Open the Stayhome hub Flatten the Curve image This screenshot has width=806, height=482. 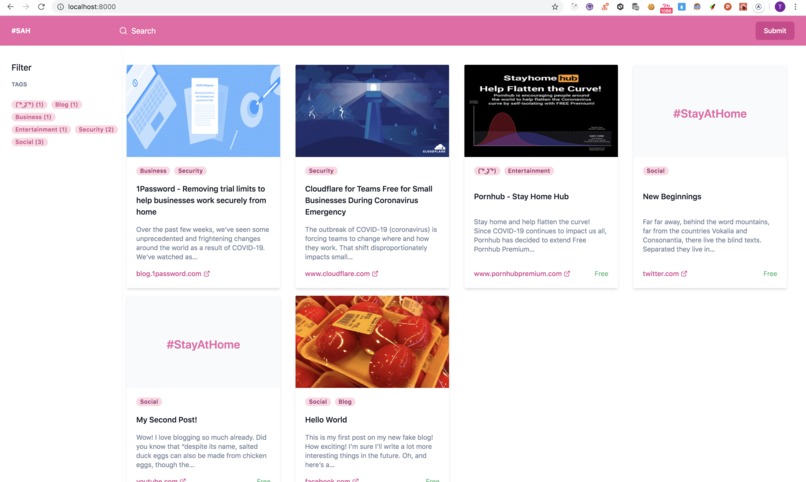tap(541, 110)
